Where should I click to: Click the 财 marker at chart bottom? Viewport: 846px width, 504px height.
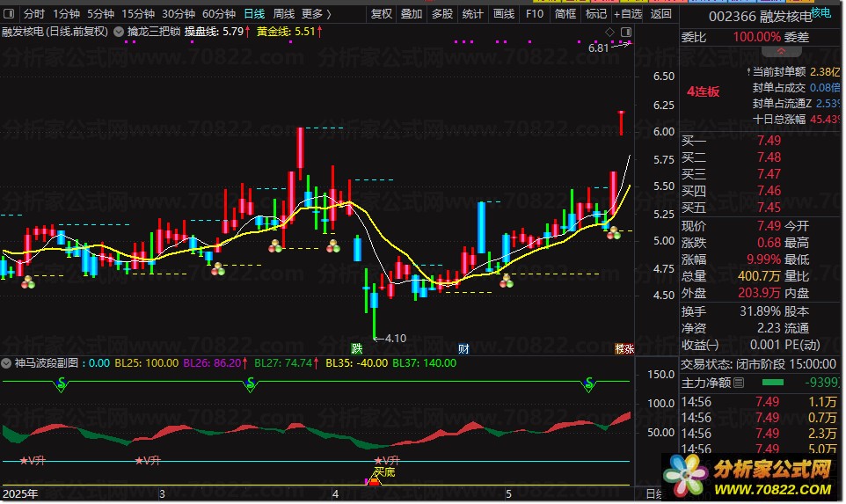(463, 348)
